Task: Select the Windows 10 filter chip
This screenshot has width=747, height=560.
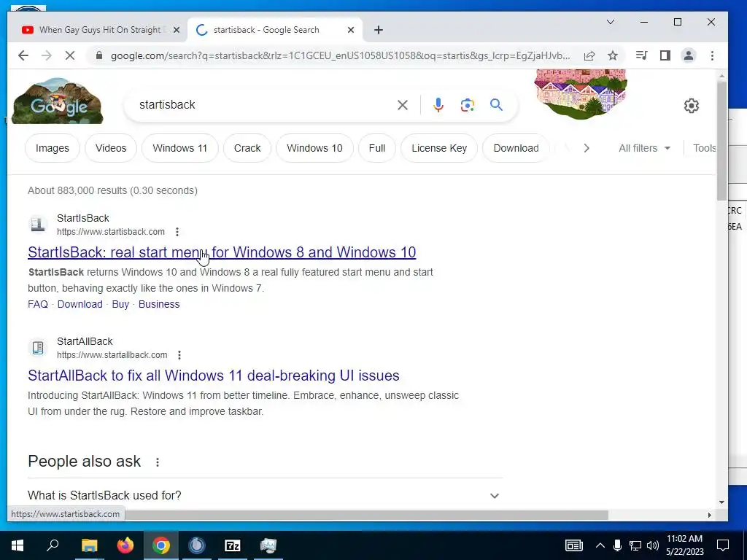Action: pyautogui.click(x=315, y=148)
